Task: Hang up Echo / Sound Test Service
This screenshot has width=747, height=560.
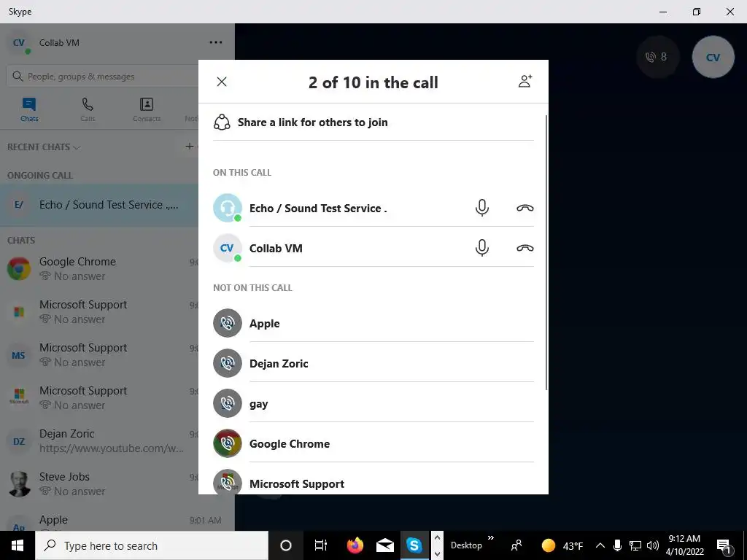Action: [525, 208]
